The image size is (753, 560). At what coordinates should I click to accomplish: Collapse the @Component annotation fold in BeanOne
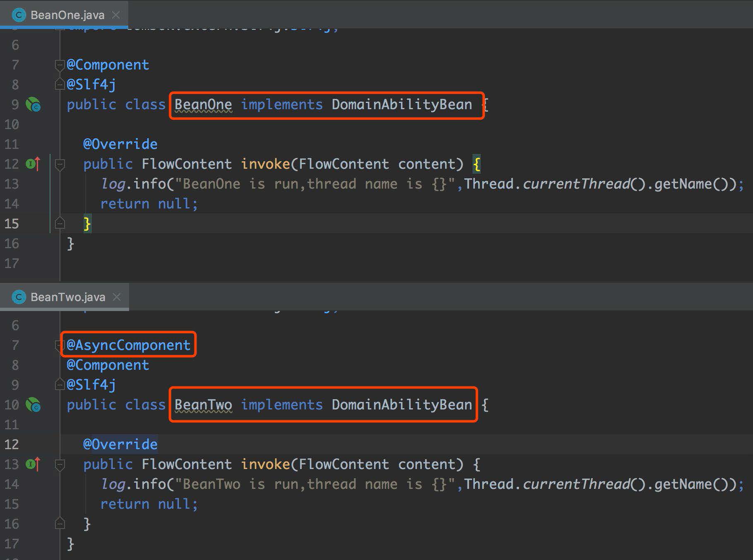click(60, 65)
